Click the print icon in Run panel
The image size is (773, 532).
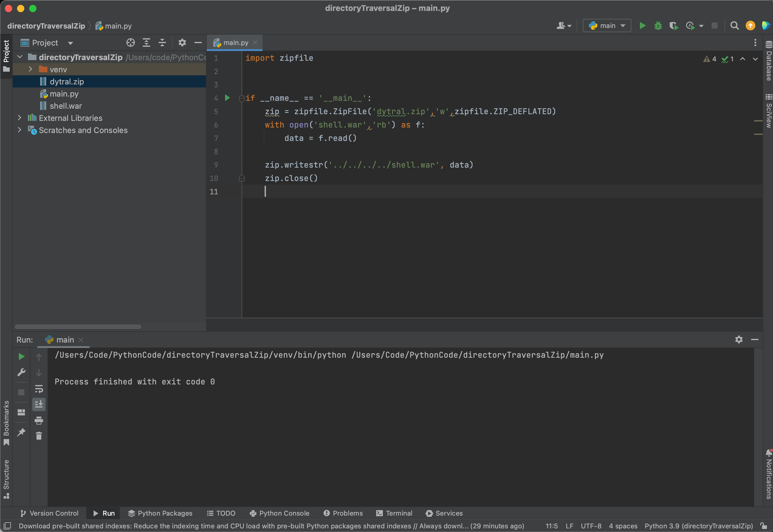click(39, 420)
